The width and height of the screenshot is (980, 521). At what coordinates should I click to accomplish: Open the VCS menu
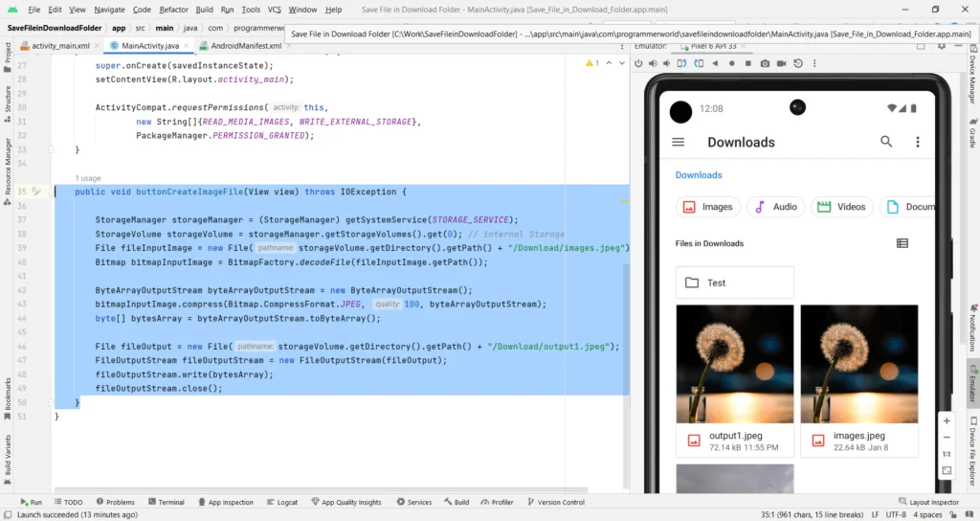[275, 10]
